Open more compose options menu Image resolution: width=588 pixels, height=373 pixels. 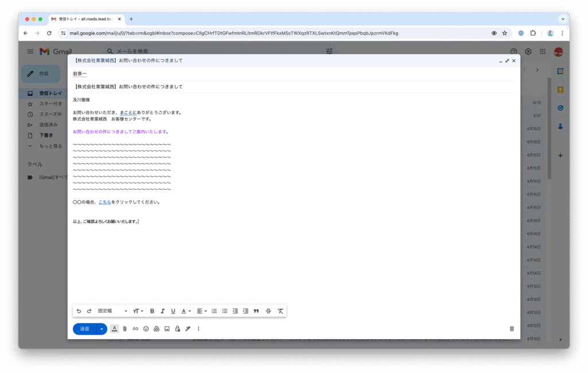pos(198,329)
